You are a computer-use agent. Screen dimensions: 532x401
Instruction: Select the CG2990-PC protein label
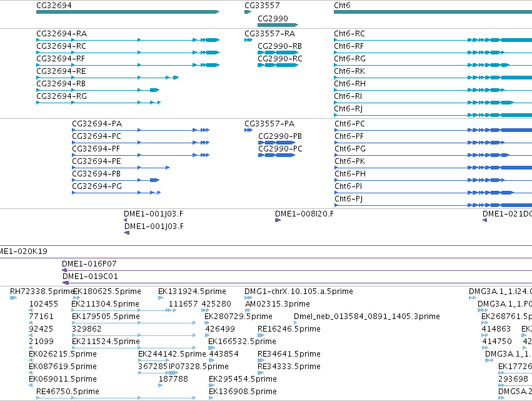pyautogui.click(x=280, y=149)
